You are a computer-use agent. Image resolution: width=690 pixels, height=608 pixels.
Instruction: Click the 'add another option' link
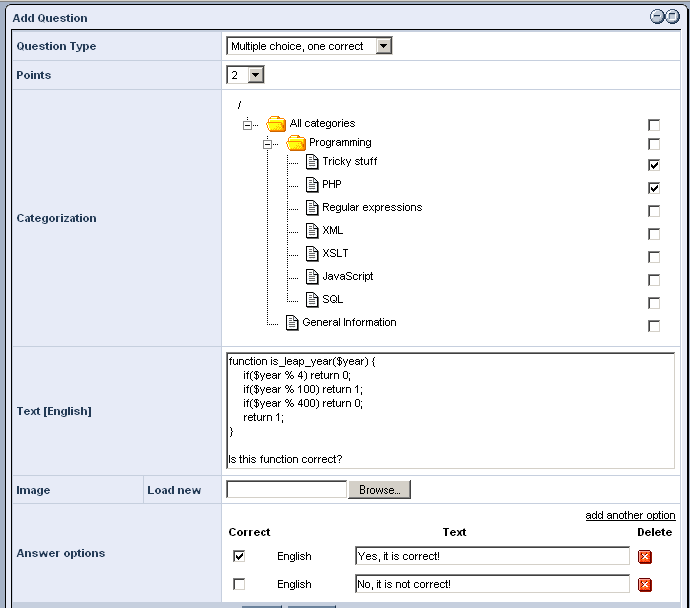tap(630, 515)
